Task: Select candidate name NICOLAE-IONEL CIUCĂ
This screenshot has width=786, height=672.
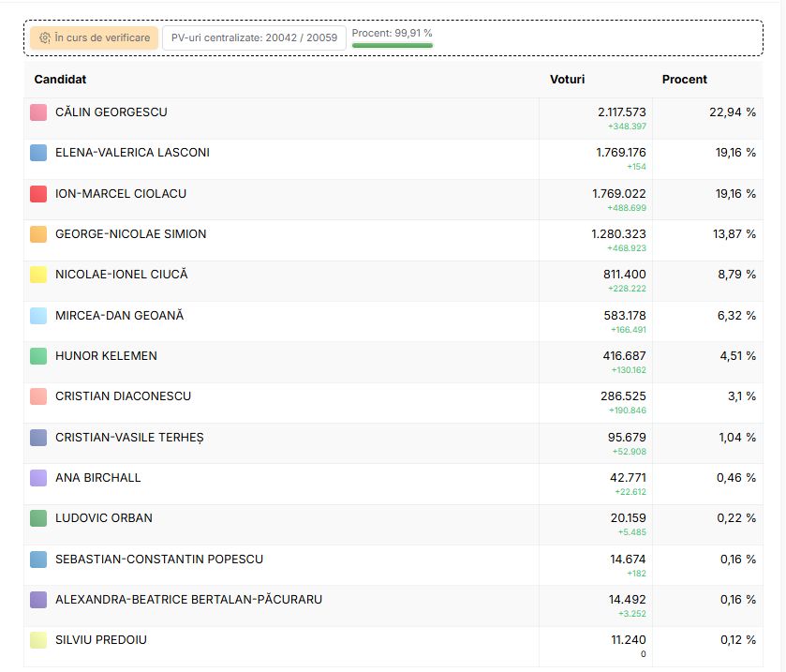Action: (x=121, y=274)
